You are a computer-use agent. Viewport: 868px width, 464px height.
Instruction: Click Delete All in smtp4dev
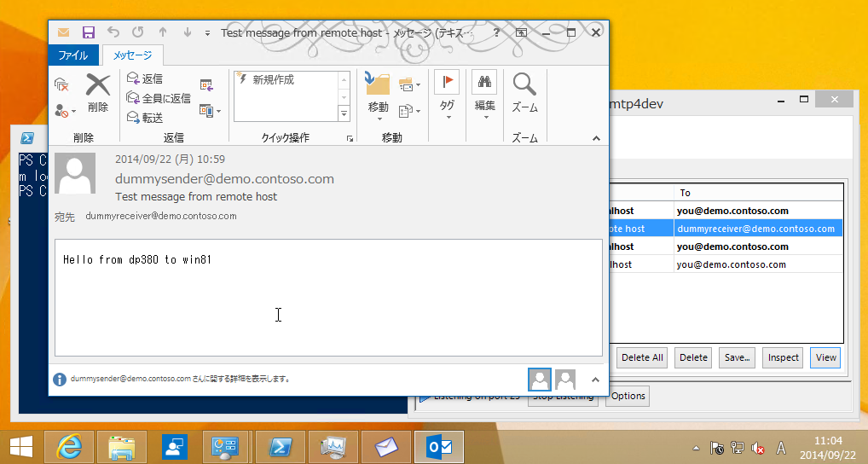pyautogui.click(x=642, y=357)
